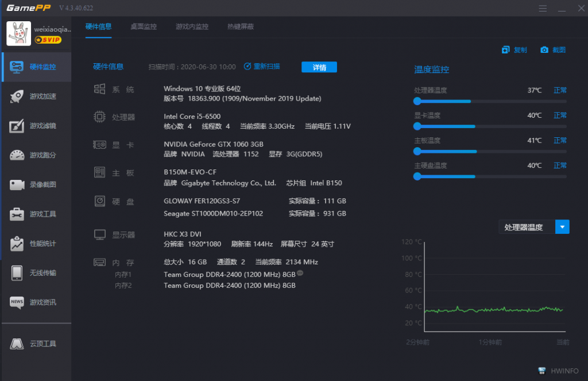Click the rabbit user avatar
This screenshot has width=588, height=381.
click(19, 33)
